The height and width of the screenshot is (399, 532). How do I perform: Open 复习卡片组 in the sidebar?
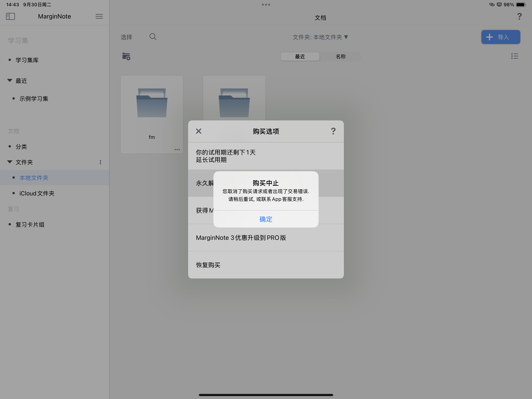30,224
